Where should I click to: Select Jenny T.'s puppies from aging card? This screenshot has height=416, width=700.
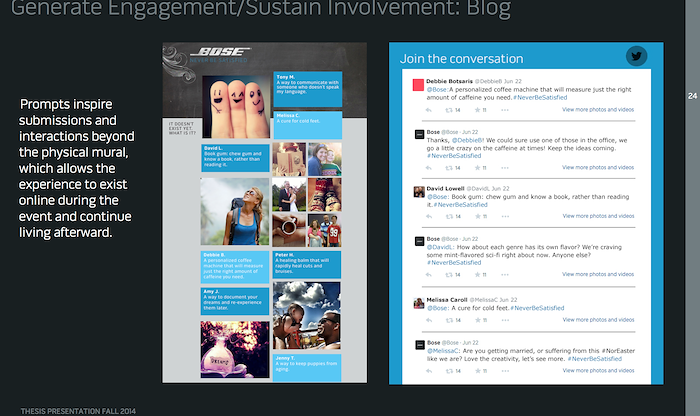coord(307,368)
